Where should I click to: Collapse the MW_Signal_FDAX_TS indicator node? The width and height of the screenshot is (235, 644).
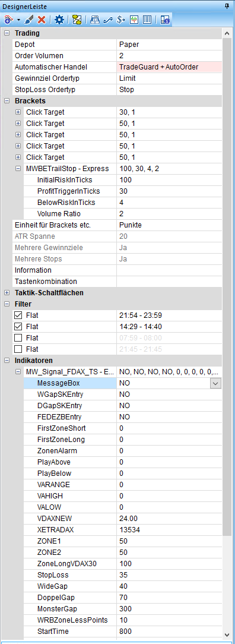[x=18, y=372]
